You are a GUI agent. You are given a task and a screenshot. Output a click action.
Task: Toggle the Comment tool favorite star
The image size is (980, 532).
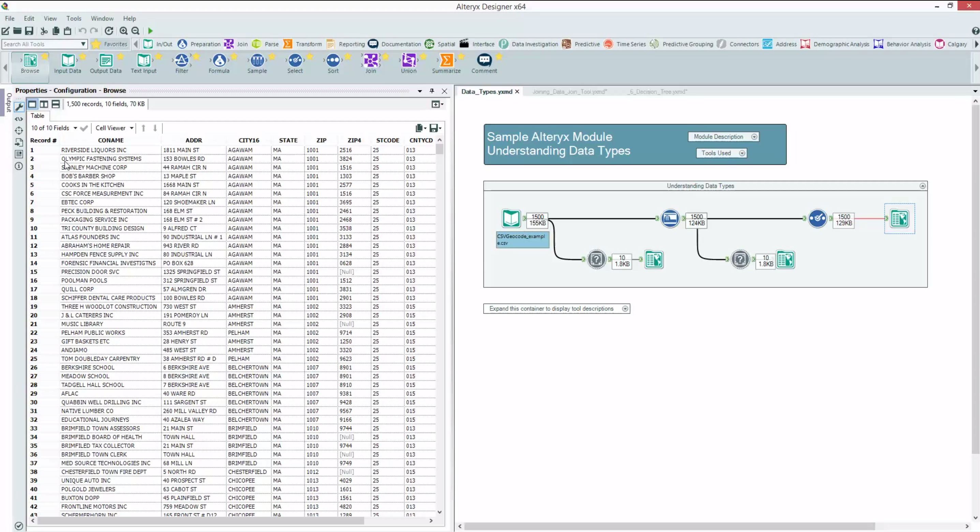[x=499, y=57]
